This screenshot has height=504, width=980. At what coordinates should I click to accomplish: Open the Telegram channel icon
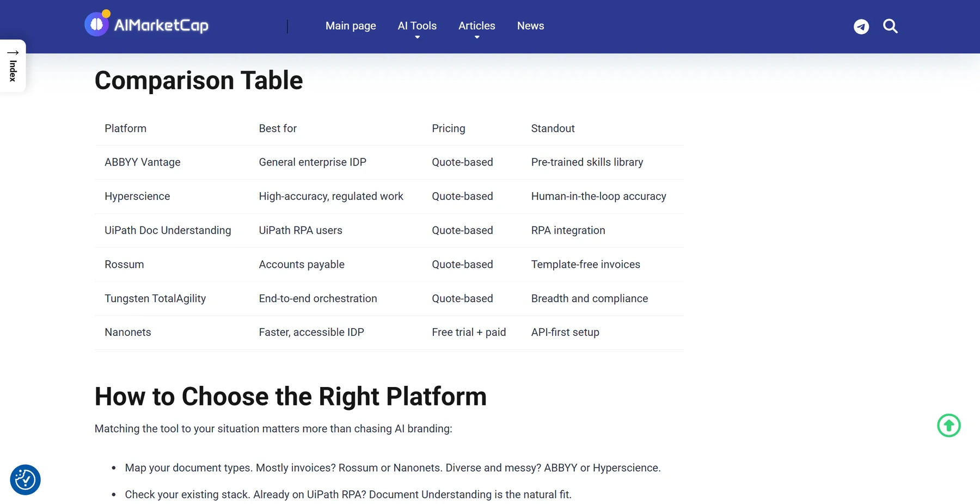(x=861, y=27)
